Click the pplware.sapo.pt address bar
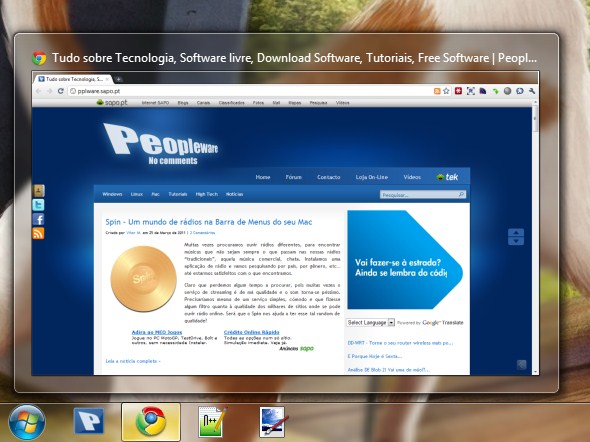Viewport: 590px width, 442px height. click(249, 91)
